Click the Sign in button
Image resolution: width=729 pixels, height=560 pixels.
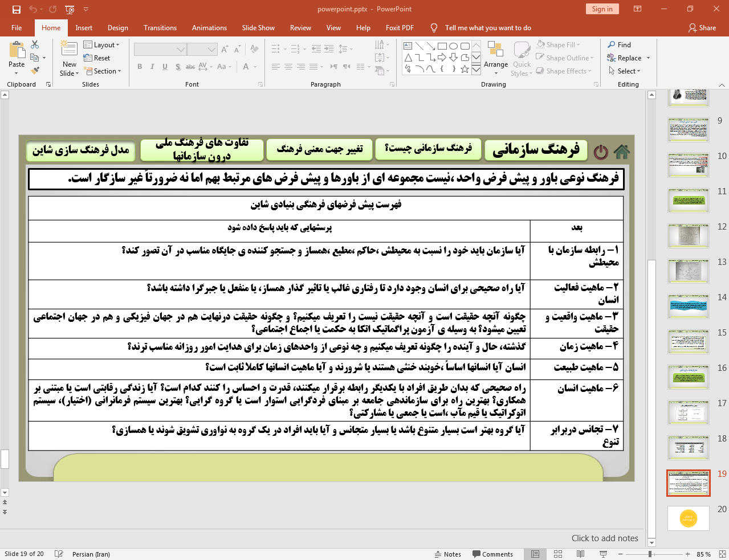(602, 9)
